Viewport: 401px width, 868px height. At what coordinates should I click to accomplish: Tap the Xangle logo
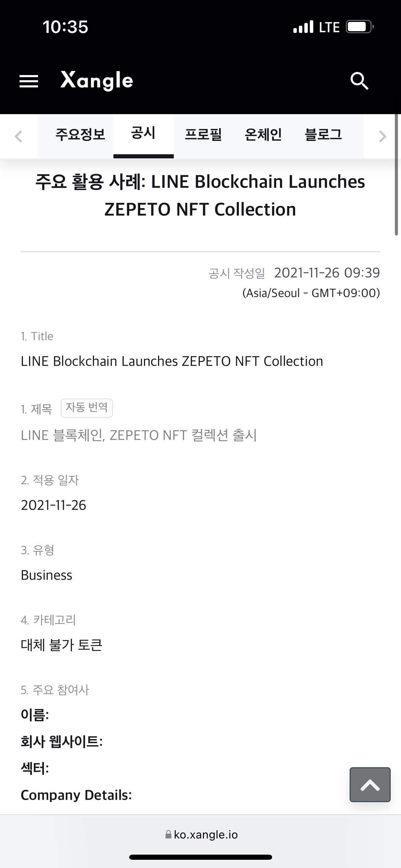[x=97, y=81]
